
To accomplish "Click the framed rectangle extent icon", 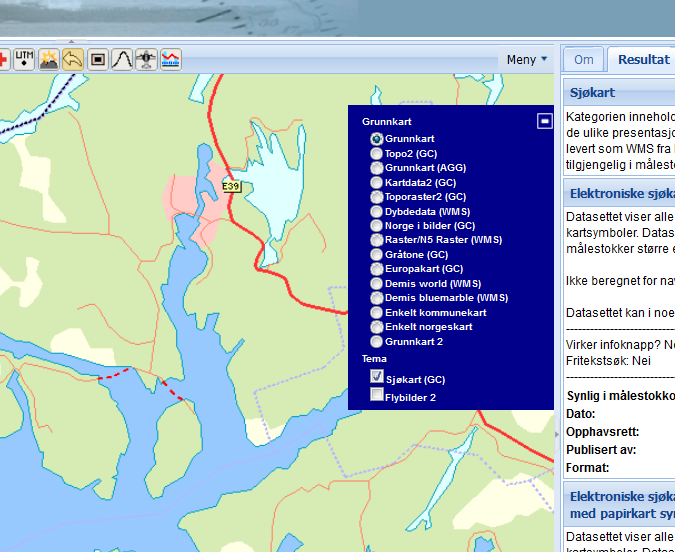I will [97, 60].
